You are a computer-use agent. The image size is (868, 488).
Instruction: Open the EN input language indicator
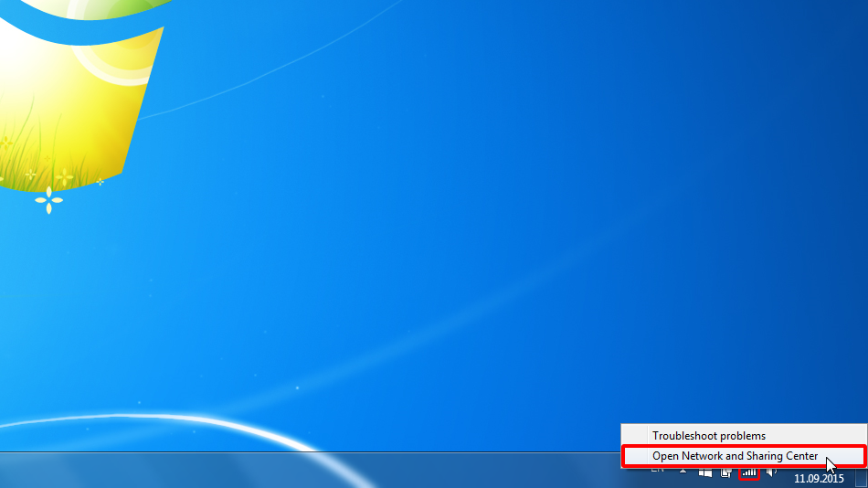pos(658,471)
